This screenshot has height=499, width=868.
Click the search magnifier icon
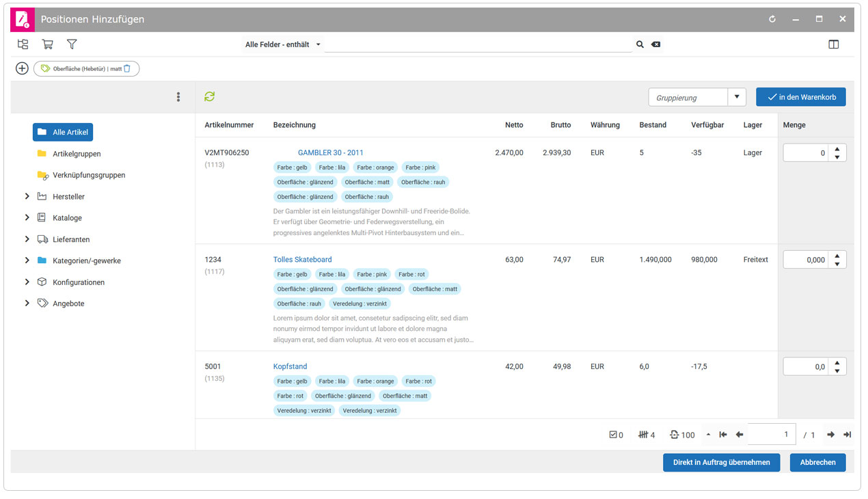[x=640, y=44]
